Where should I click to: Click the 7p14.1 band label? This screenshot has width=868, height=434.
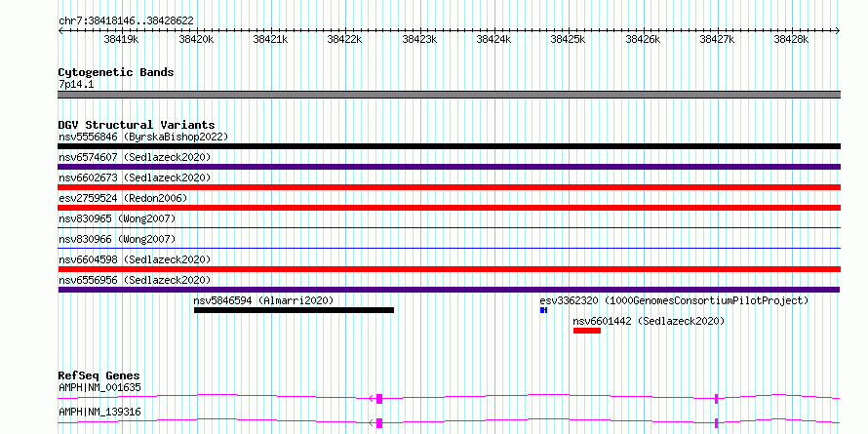76,85
